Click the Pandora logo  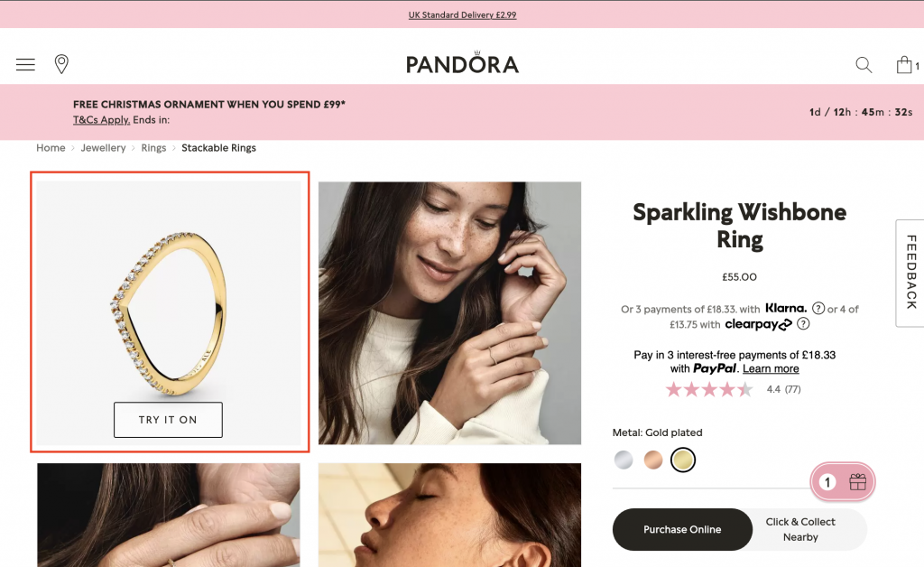[462, 62]
